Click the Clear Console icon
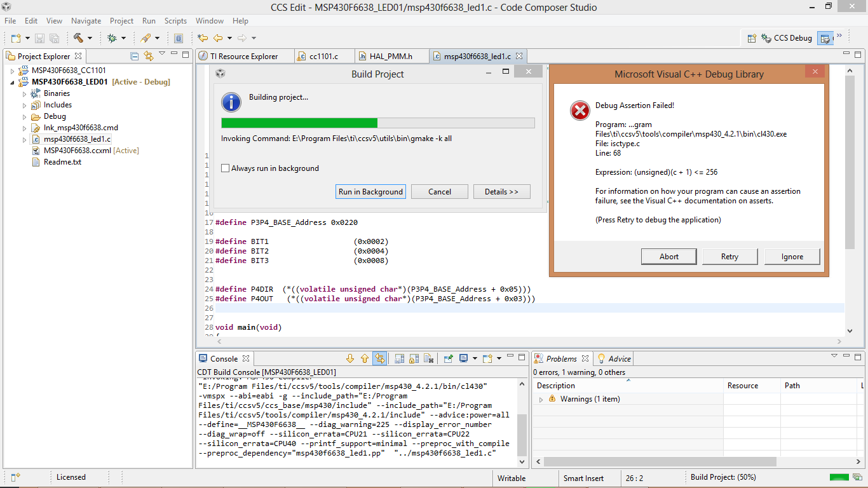 (x=428, y=358)
